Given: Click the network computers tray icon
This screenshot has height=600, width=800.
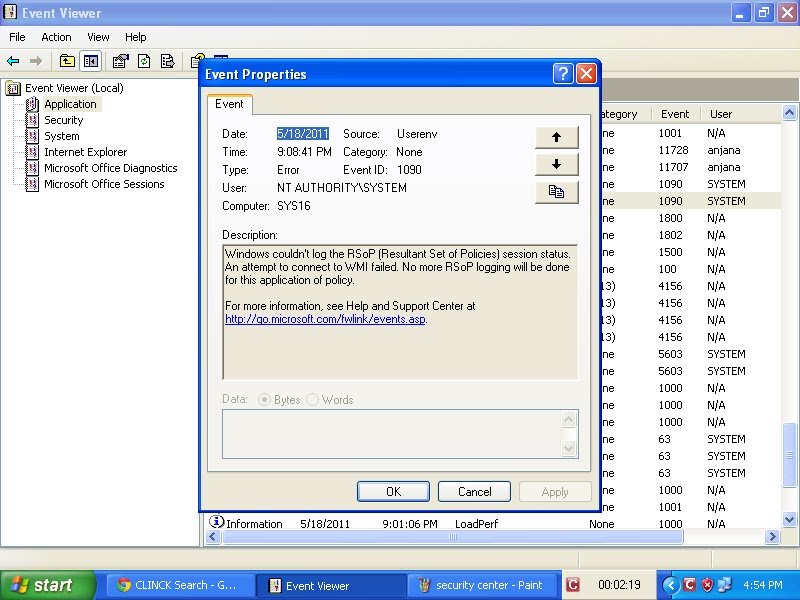Looking at the screenshot, I should click(725, 585).
